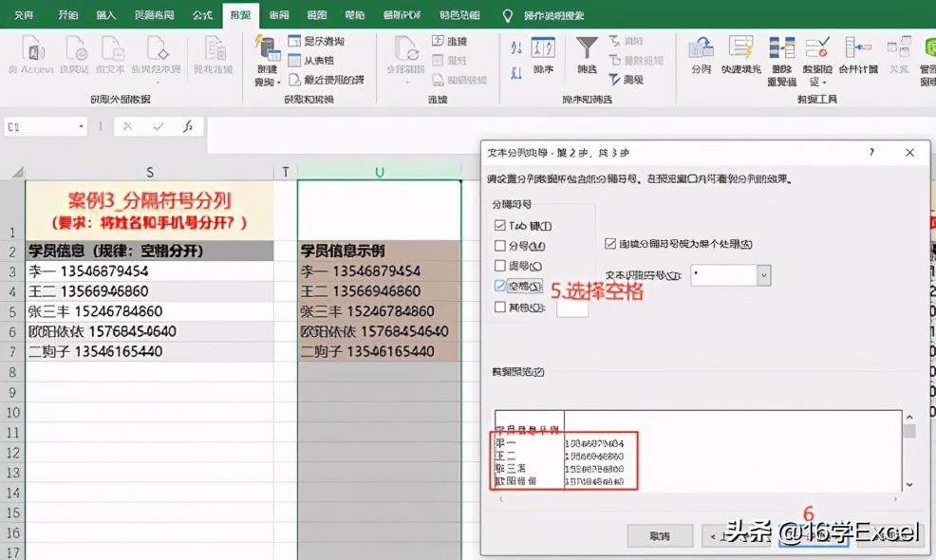Open the Name Box dropdown arrow
Viewport: 936px width, 560px height.
point(81,126)
